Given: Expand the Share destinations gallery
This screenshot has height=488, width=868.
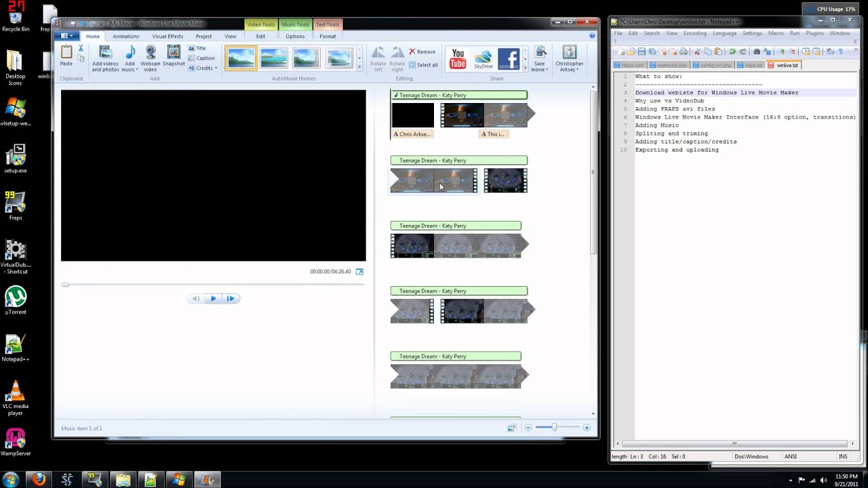Looking at the screenshot, I should (x=525, y=66).
